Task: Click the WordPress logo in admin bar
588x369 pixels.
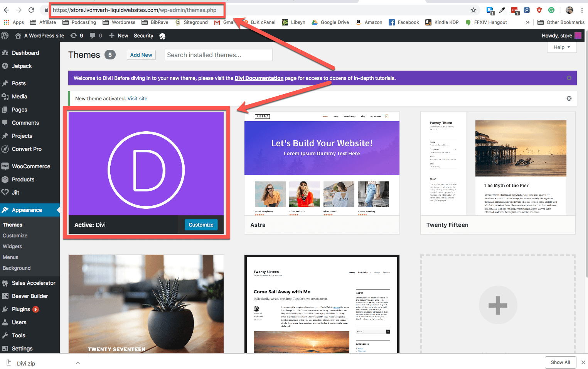Action: point(5,36)
